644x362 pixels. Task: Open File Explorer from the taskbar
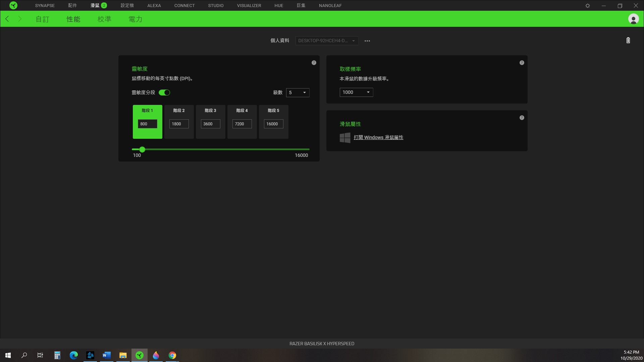pyautogui.click(x=123, y=355)
